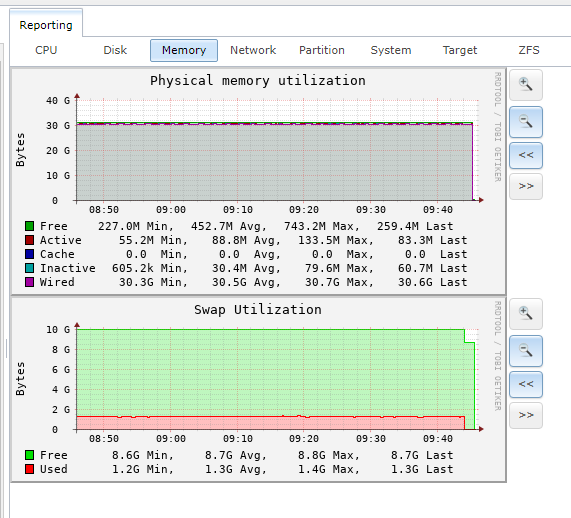The image size is (571, 518).
Task: Click the red Used swap legend swatch
Action: click(29, 469)
